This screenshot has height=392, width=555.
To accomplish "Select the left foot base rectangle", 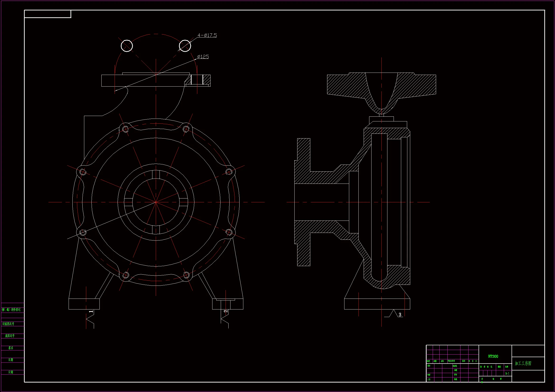I will click(x=84, y=304).
